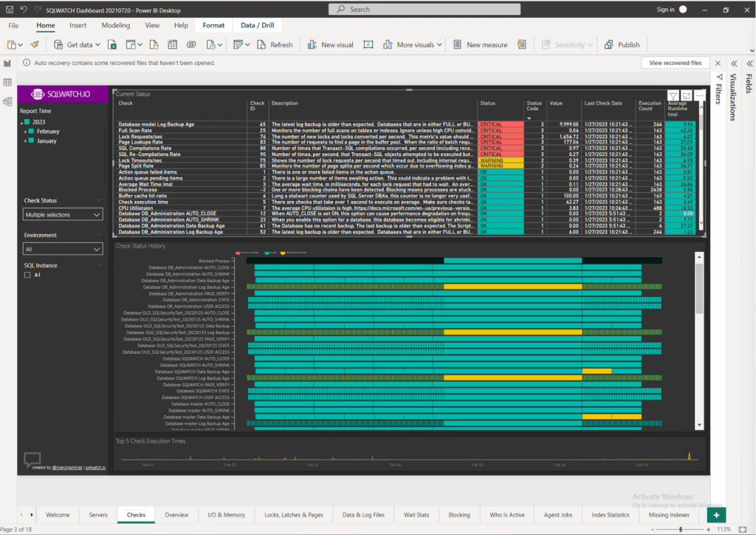The width and height of the screenshot is (756, 535).
Task: Click the View recovered files button
Action: pos(674,63)
